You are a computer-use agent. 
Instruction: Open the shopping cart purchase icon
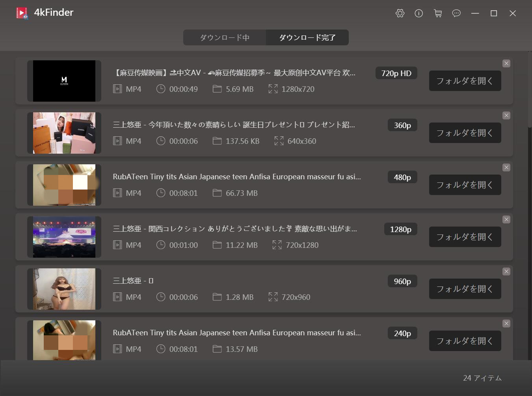(438, 13)
